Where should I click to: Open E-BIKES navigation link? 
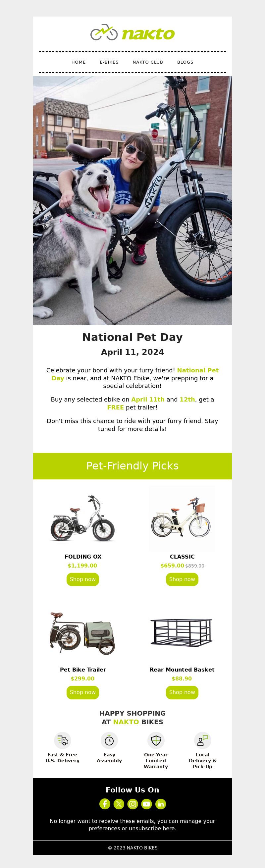(109, 62)
